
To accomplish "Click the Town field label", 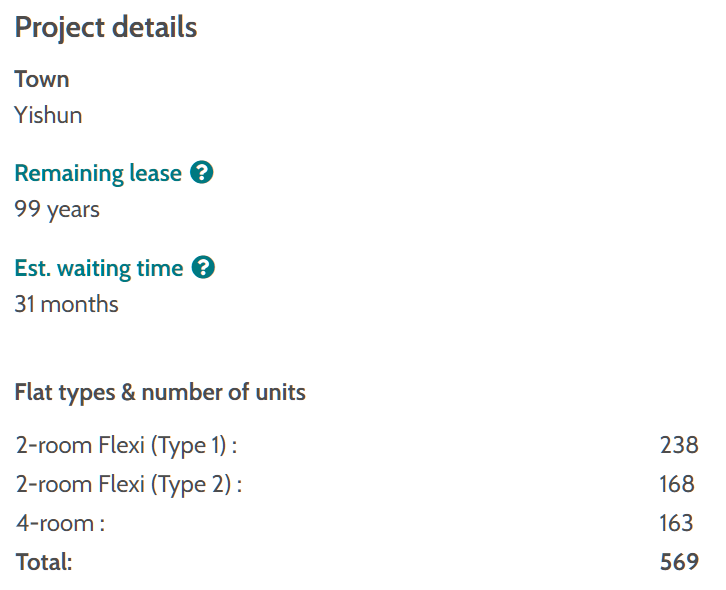I will (x=42, y=79).
